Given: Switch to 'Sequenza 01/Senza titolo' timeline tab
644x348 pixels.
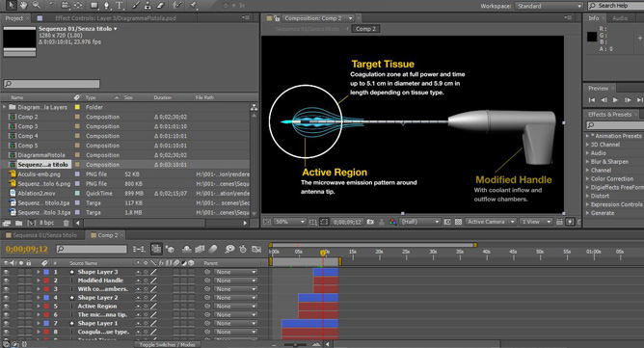Looking at the screenshot, I should point(44,235).
